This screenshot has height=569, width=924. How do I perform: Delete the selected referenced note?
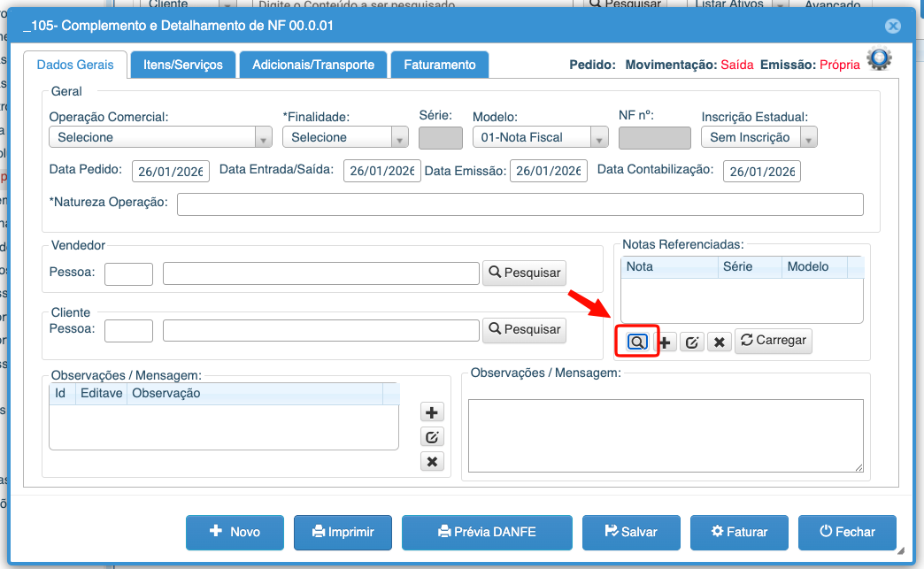[x=720, y=342]
